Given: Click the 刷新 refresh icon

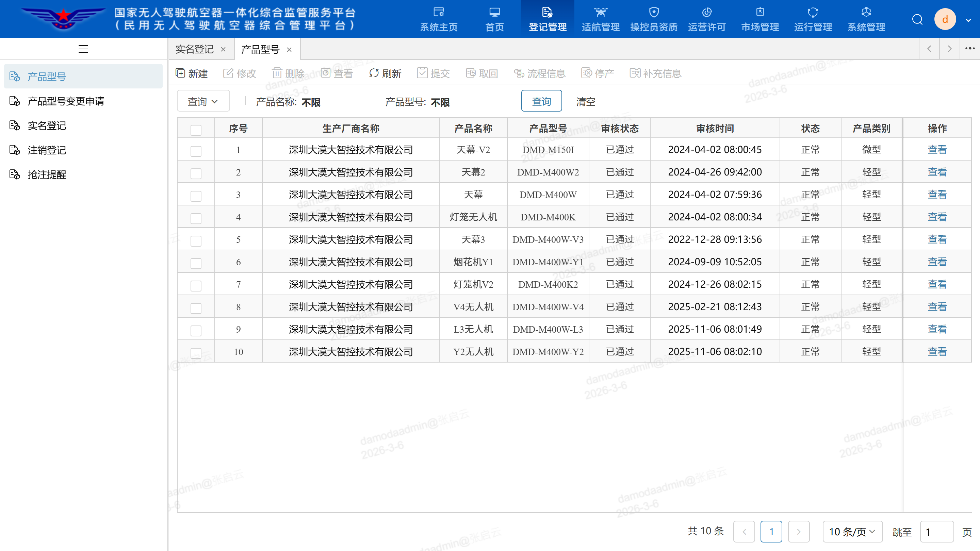Looking at the screenshot, I should pyautogui.click(x=374, y=73).
